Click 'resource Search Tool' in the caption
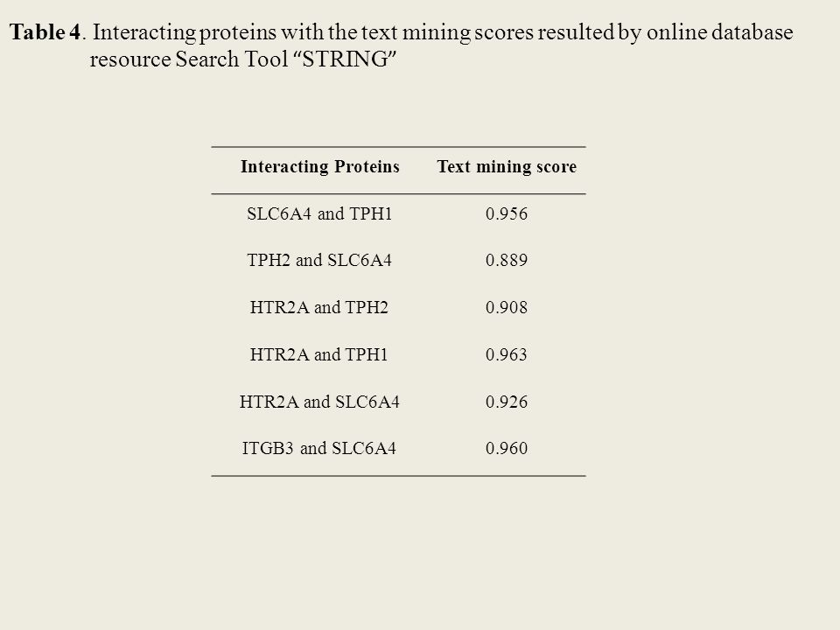Screen dimensions: 840x630 coord(189,59)
